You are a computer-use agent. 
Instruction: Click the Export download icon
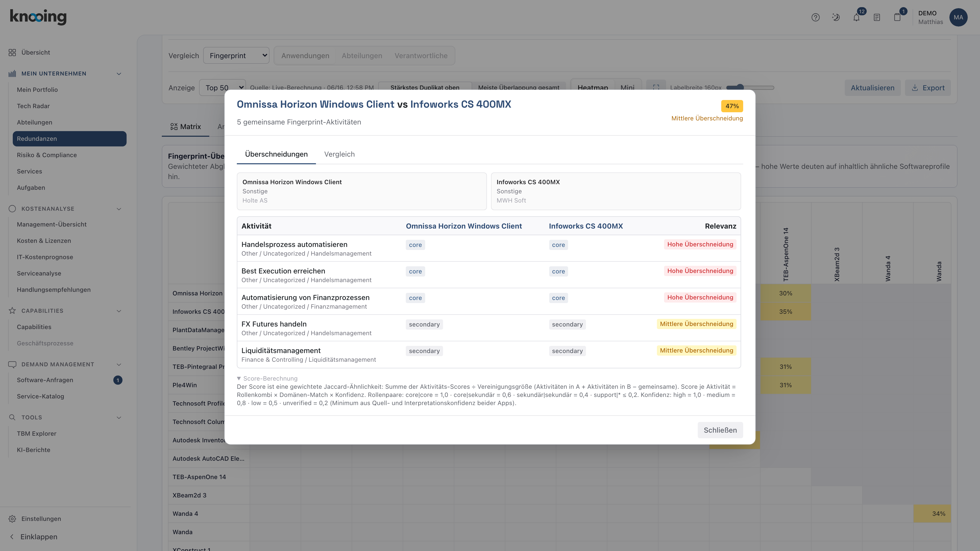point(915,88)
